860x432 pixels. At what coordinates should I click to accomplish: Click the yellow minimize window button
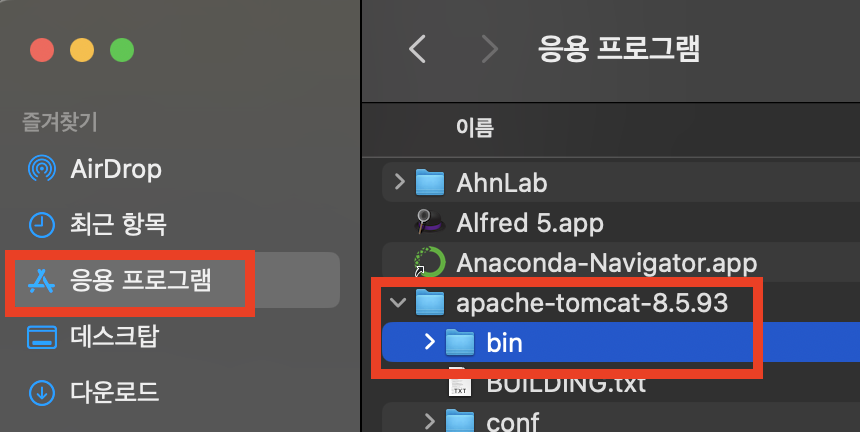[x=82, y=50]
